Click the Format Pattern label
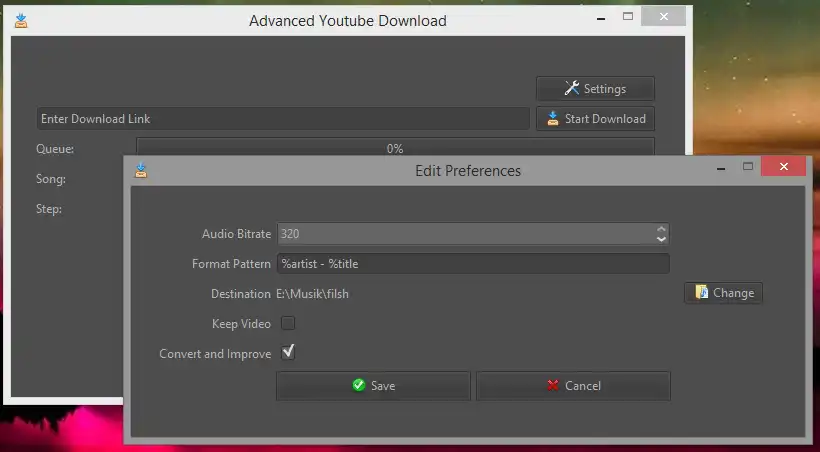The image size is (820, 452). click(231, 264)
